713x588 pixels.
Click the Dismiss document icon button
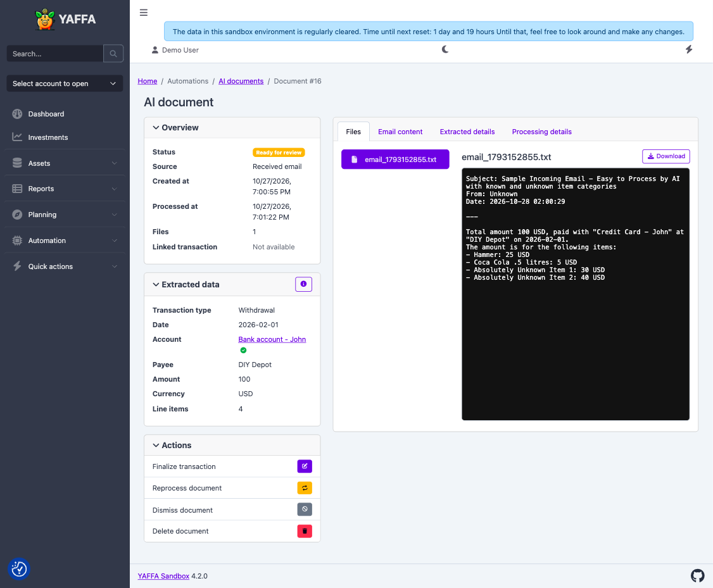point(305,510)
